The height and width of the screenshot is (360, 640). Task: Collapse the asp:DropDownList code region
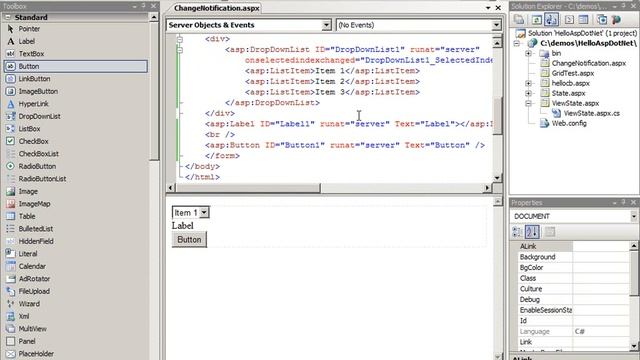tap(180, 50)
